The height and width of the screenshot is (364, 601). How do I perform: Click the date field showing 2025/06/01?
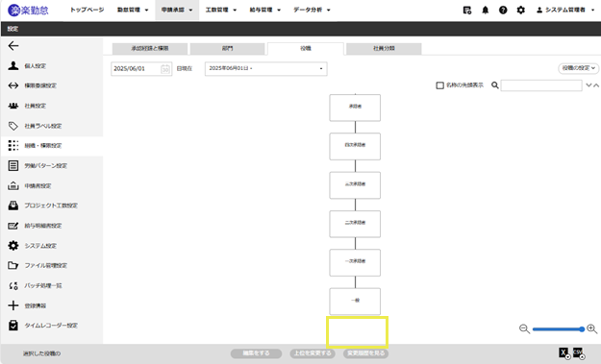(141, 69)
